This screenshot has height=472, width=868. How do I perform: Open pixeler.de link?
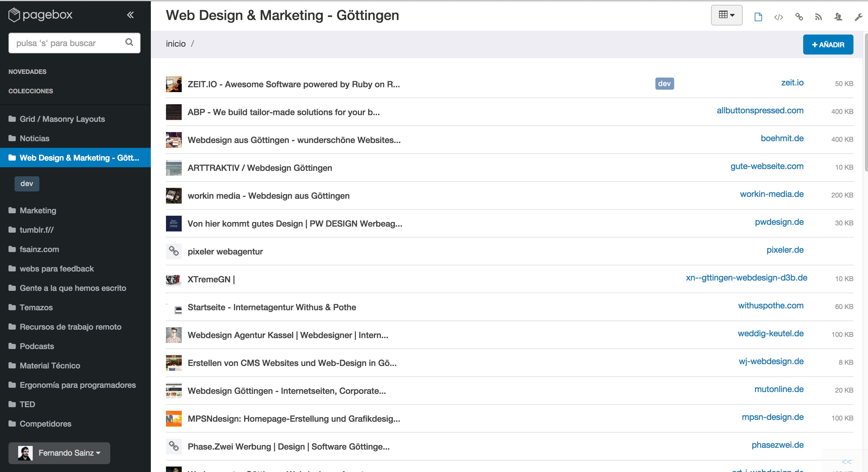pyautogui.click(x=785, y=250)
